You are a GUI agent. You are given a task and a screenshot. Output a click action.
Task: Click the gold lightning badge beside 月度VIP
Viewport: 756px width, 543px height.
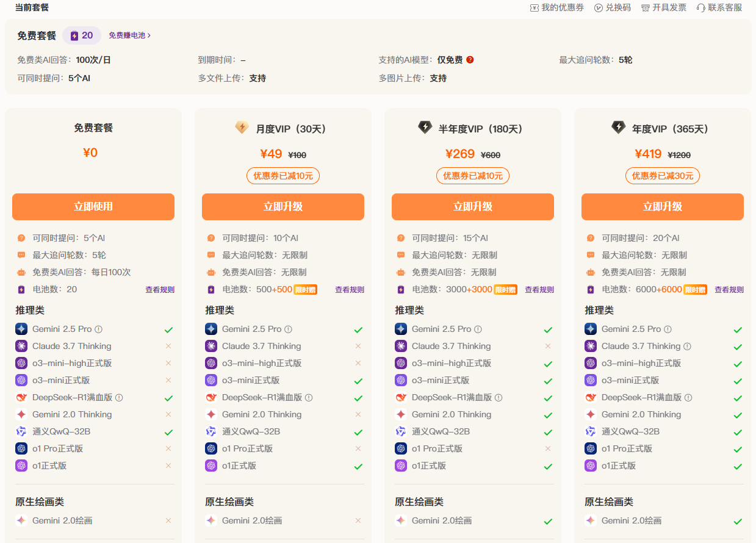click(242, 128)
